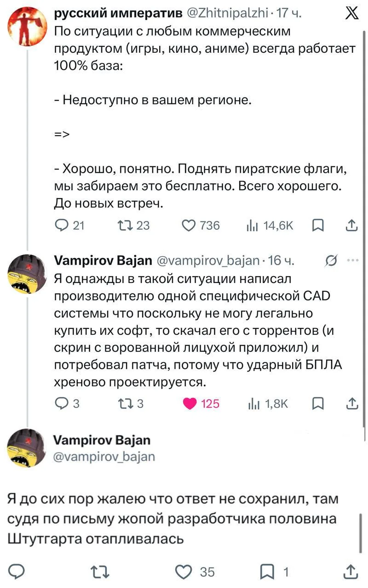368x588 pixels.
Task: Click the scrollbar beside the main tweet
Action: [x=361, y=533]
